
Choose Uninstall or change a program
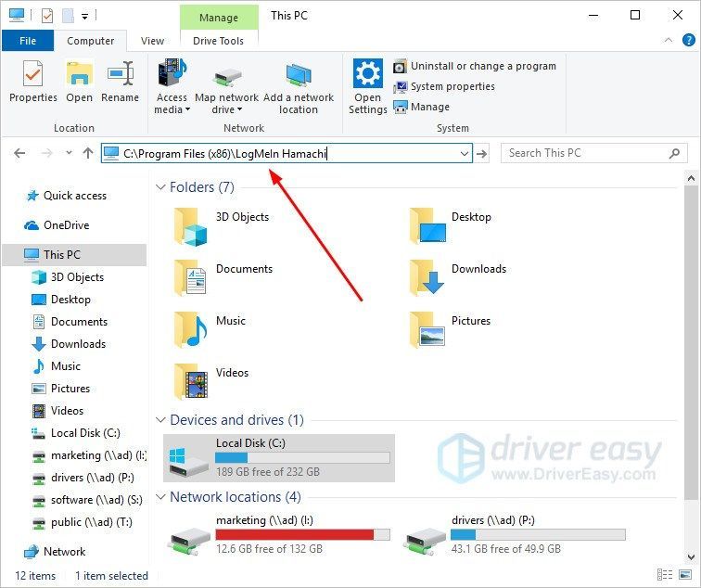pos(475,66)
